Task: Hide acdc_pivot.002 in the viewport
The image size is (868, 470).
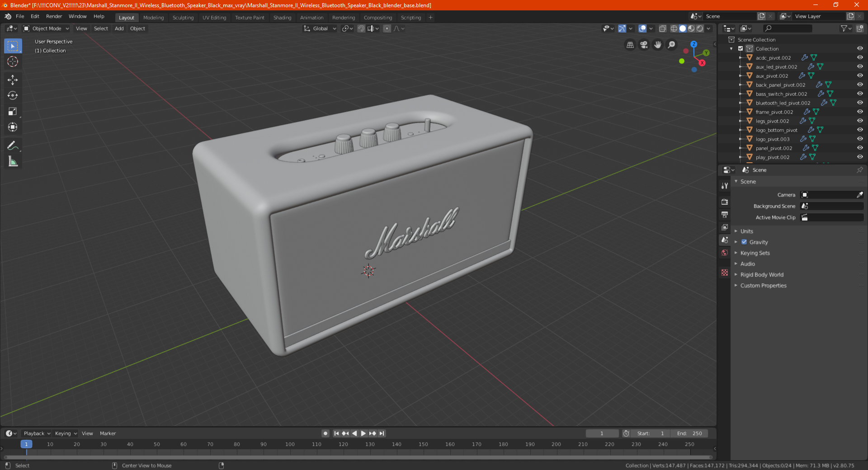Action: 860,57
